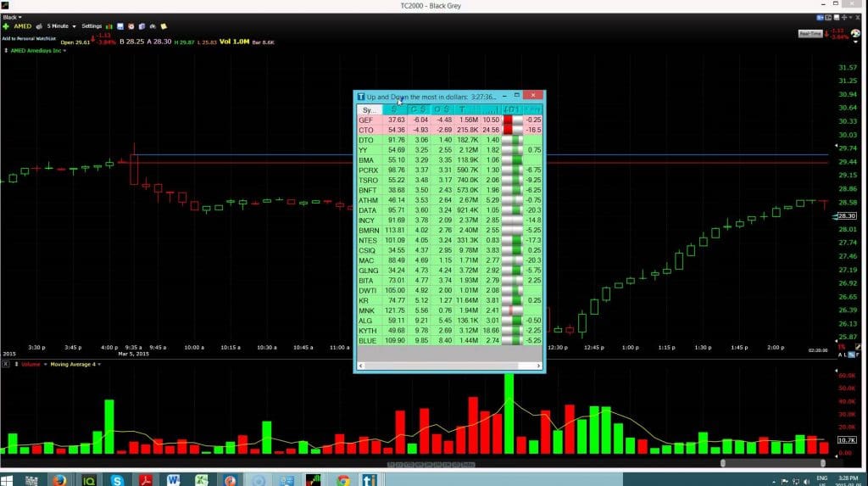Viewport: 868px width, 486px height.
Task: Select the YY row in the watchlist
Action: pos(449,149)
